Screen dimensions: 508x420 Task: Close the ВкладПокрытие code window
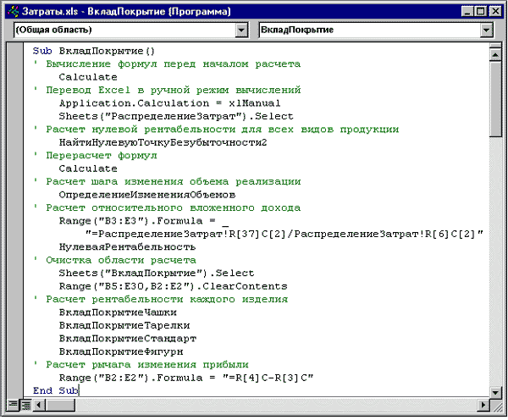495,12
